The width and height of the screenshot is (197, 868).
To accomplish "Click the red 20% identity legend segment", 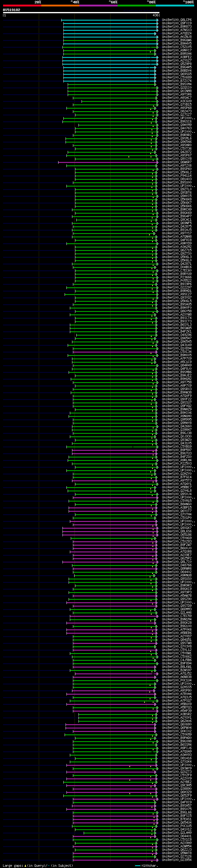I will coord(22,6).
